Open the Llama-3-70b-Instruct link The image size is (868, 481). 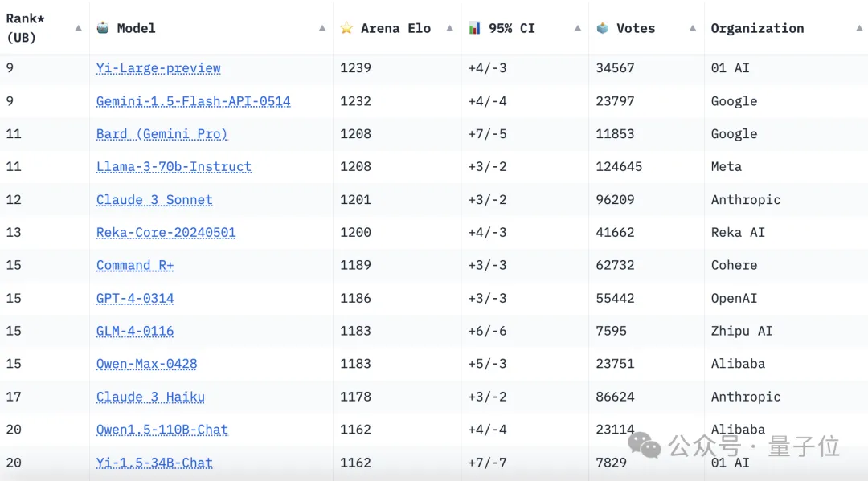click(174, 167)
